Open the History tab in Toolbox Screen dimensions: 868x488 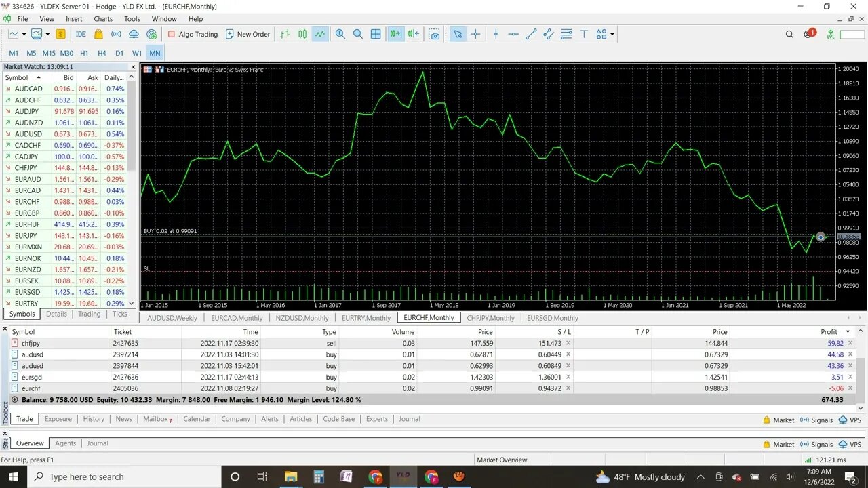click(94, 419)
